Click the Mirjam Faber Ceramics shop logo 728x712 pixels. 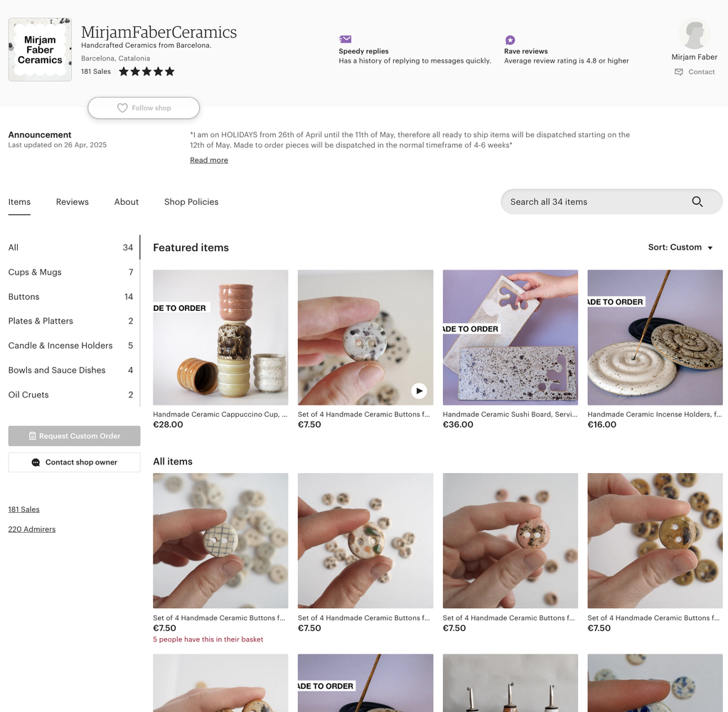point(40,50)
